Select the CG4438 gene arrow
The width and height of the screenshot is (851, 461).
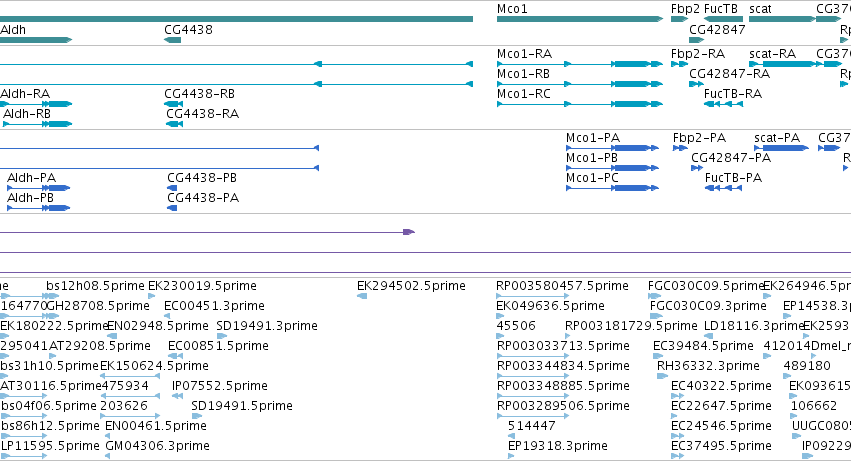click(173, 40)
